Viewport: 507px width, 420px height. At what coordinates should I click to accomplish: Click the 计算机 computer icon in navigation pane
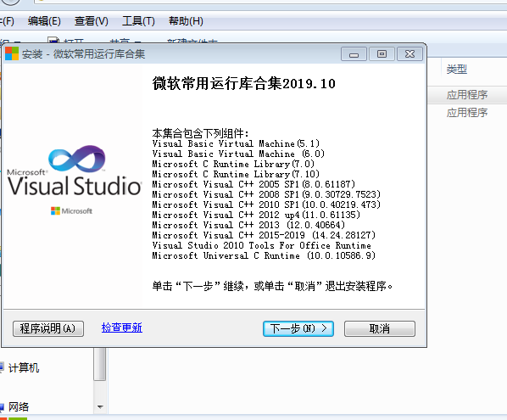coord(2,367)
